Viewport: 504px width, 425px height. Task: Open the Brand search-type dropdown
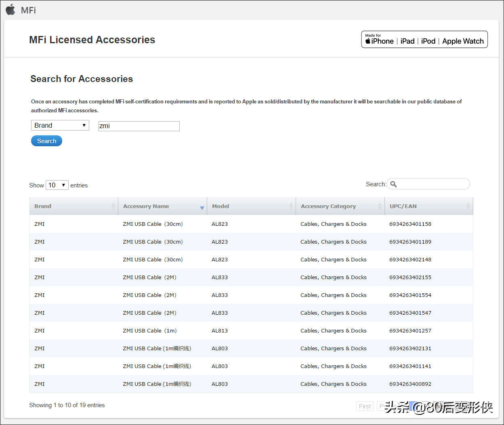coord(60,125)
